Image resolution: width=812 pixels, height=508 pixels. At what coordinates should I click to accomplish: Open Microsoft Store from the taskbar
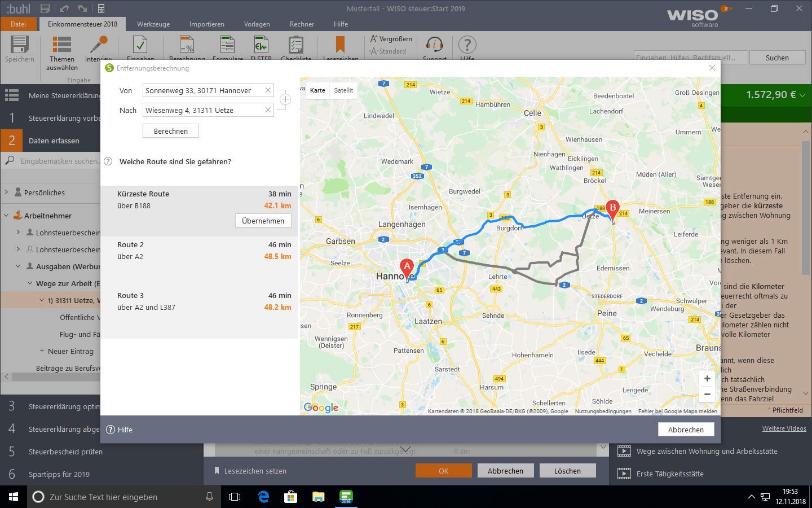pyautogui.click(x=291, y=497)
